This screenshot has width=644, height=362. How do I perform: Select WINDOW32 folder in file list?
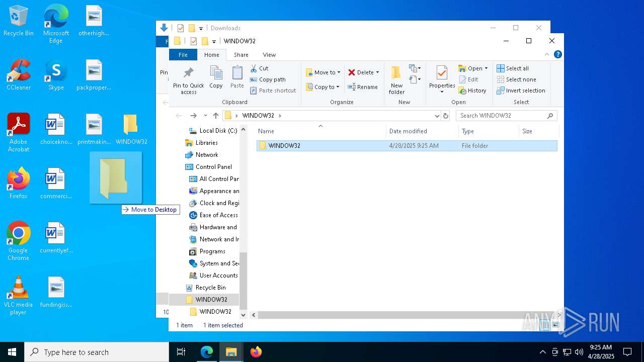407,146
